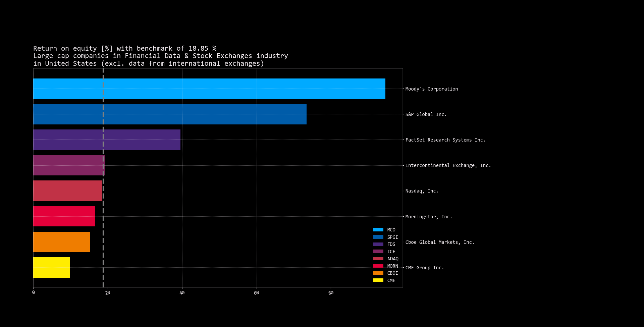Click the legend text 'NDAQ'

(x=393, y=259)
